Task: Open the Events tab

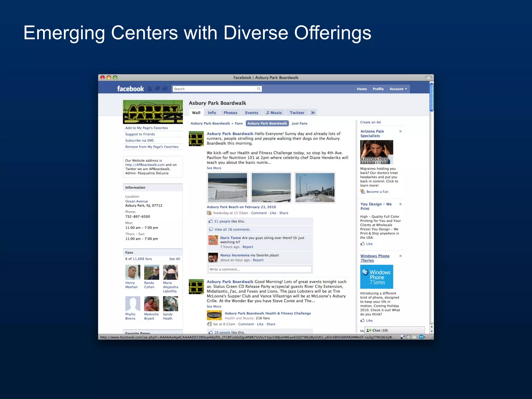Action: click(252, 113)
